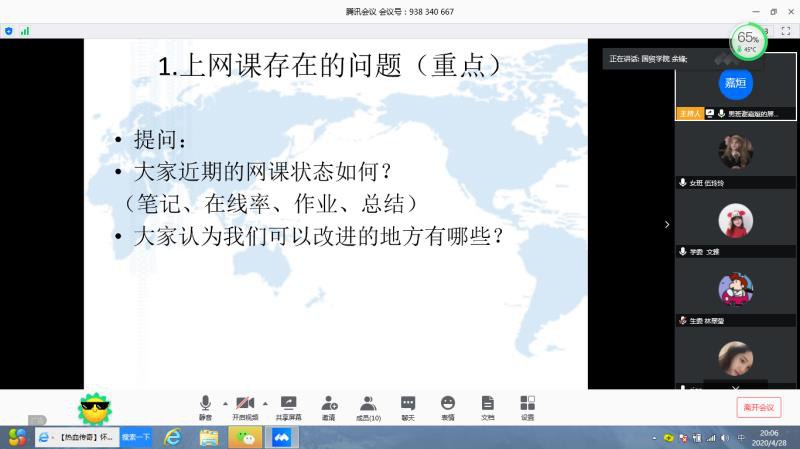Collapse the participant video sidebar arrow
The image size is (800, 449).
click(667, 225)
